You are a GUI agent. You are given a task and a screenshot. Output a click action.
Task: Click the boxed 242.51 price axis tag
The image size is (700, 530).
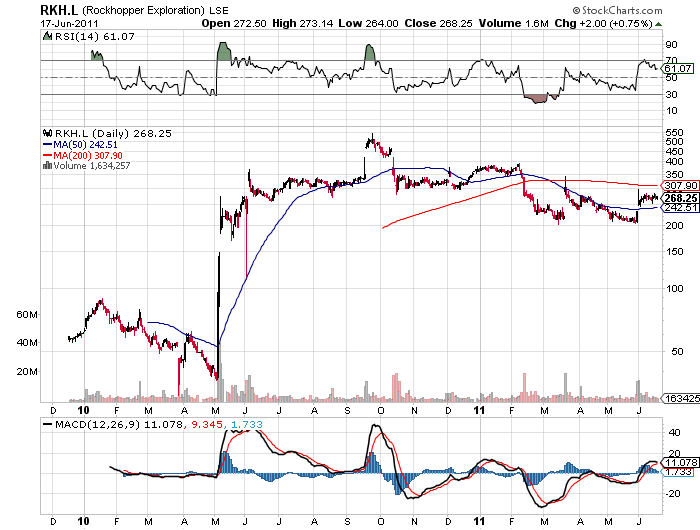point(681,208)
